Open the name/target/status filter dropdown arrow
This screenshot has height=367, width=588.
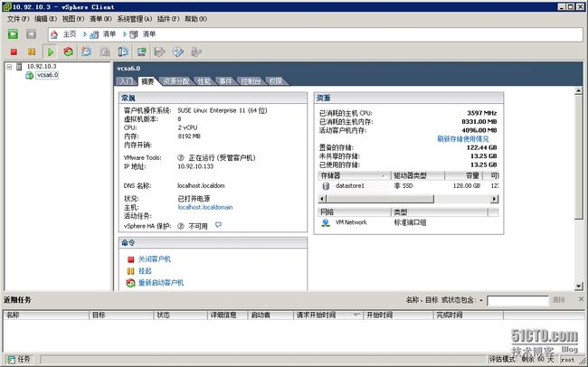click(481, 300)
